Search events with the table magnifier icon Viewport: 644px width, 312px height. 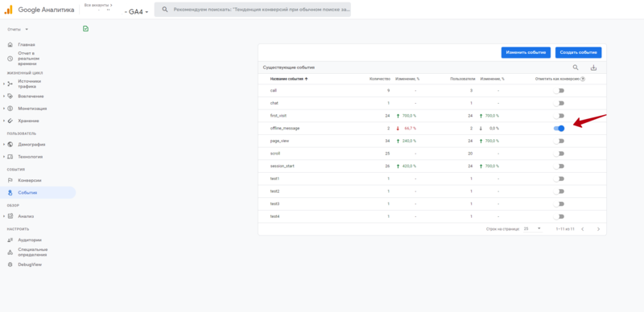coord(576,68)
